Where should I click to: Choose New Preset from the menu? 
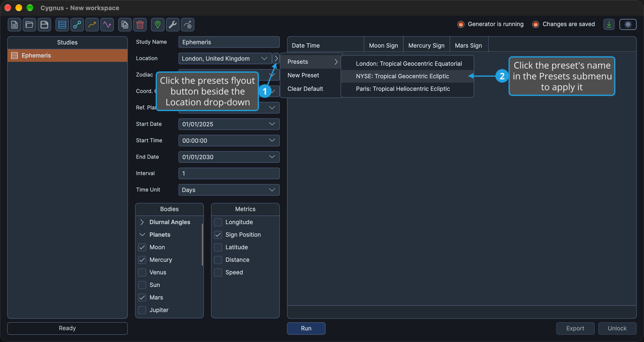point(312,75)
